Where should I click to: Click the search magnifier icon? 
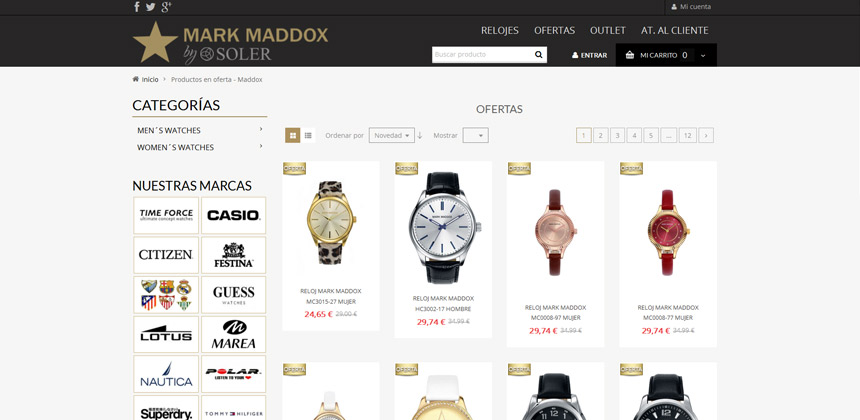tap(539, 55)
